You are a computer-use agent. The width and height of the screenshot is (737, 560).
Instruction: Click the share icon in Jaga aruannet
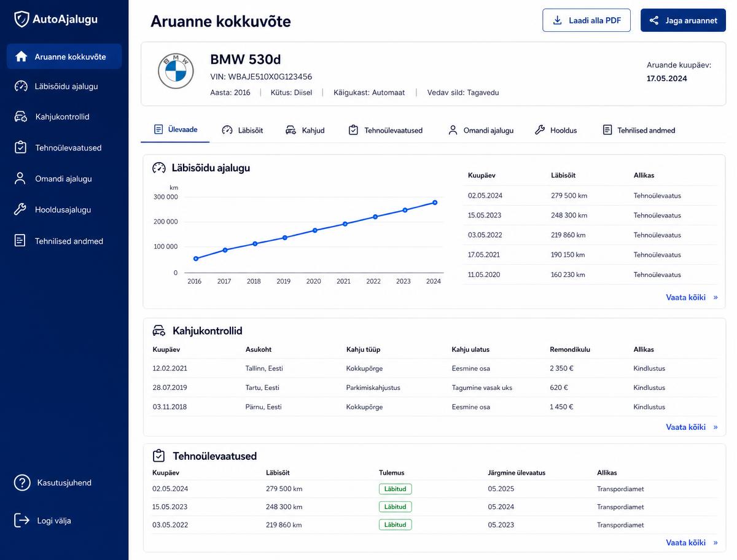[x=654, y=20]
